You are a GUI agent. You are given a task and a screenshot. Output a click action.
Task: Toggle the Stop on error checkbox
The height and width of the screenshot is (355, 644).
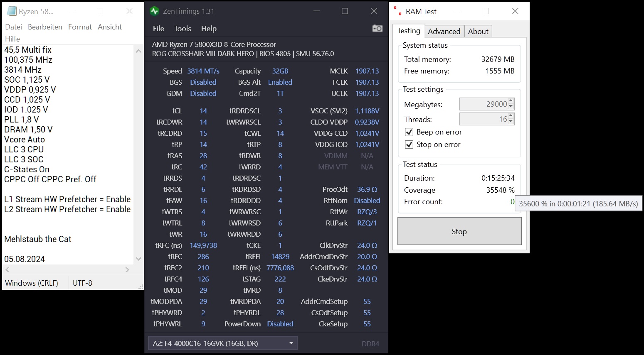click(409, 144)
